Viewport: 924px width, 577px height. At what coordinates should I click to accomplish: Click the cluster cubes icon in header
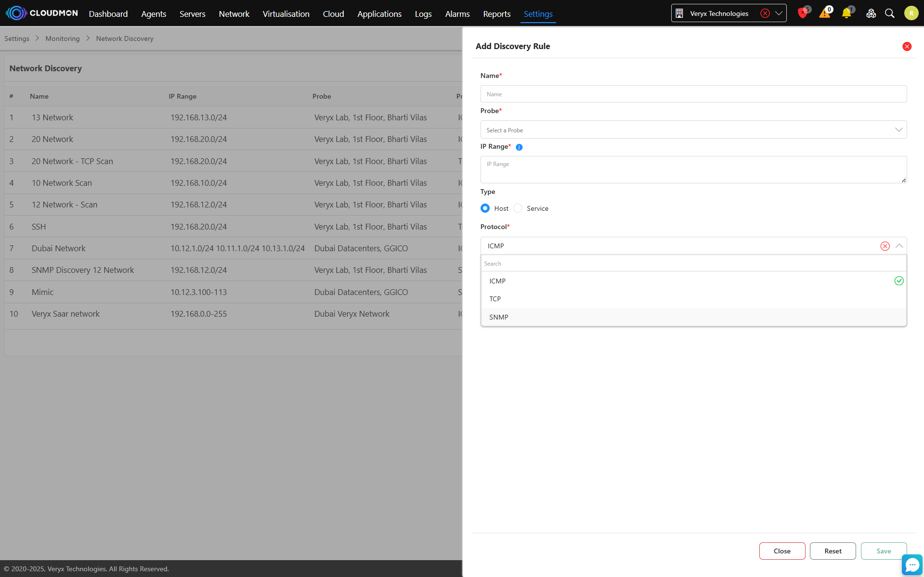tap(871, 13)
